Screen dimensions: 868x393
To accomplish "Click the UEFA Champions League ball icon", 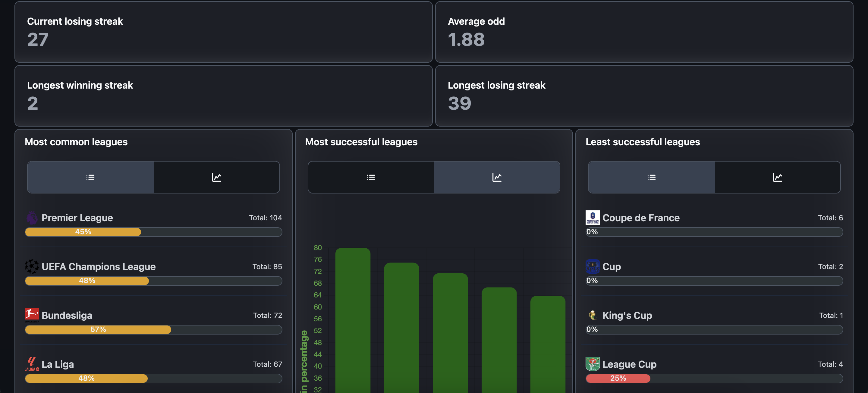I will pos(32,266).
